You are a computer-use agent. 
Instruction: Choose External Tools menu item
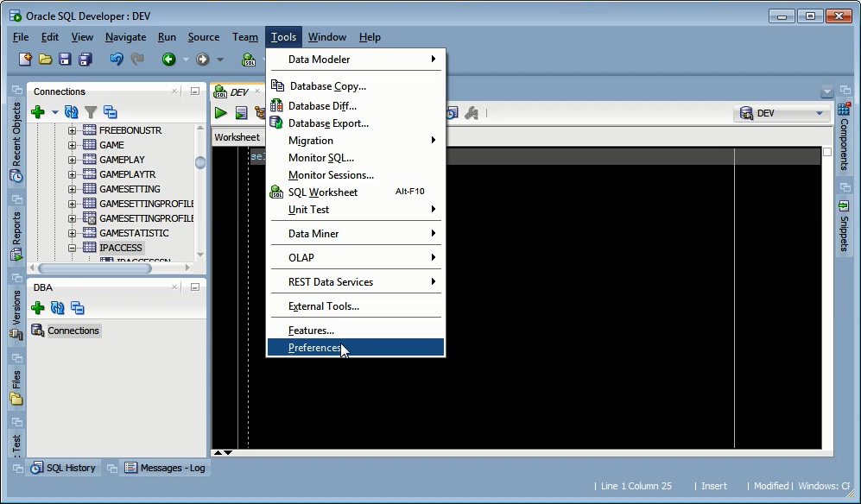(355, 306)
